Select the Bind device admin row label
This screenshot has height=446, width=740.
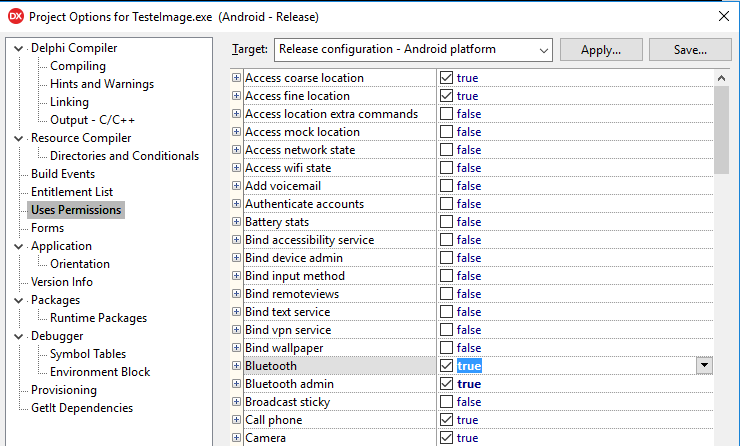tap(294, 258)
